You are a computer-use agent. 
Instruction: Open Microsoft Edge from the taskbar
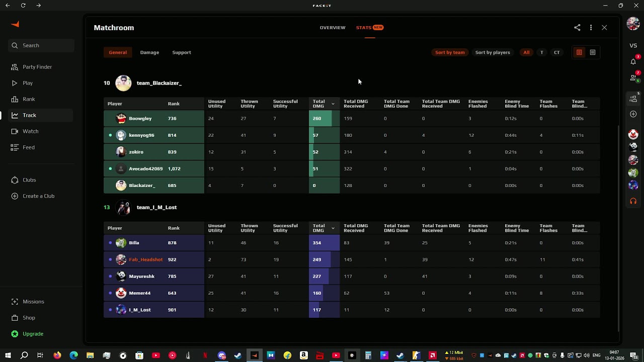pos(74,355)
